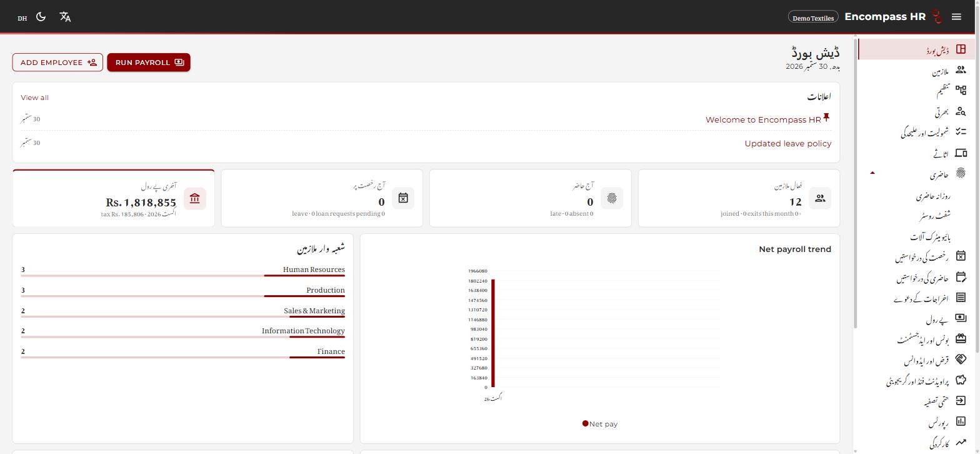Screen dimensions: 980x454
Task: Click the Information Technology department label
Action: pyautogui.click(x=303, y=331)
